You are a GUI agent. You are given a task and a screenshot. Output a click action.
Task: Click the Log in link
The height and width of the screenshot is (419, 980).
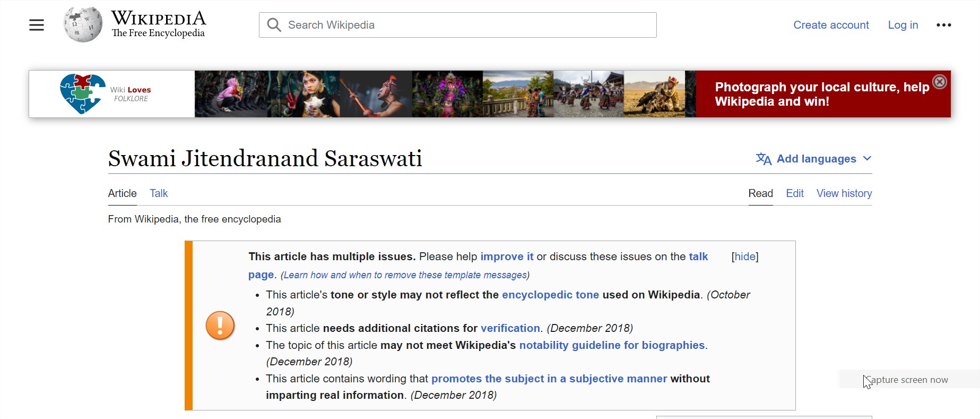click(x=903, y=25)
